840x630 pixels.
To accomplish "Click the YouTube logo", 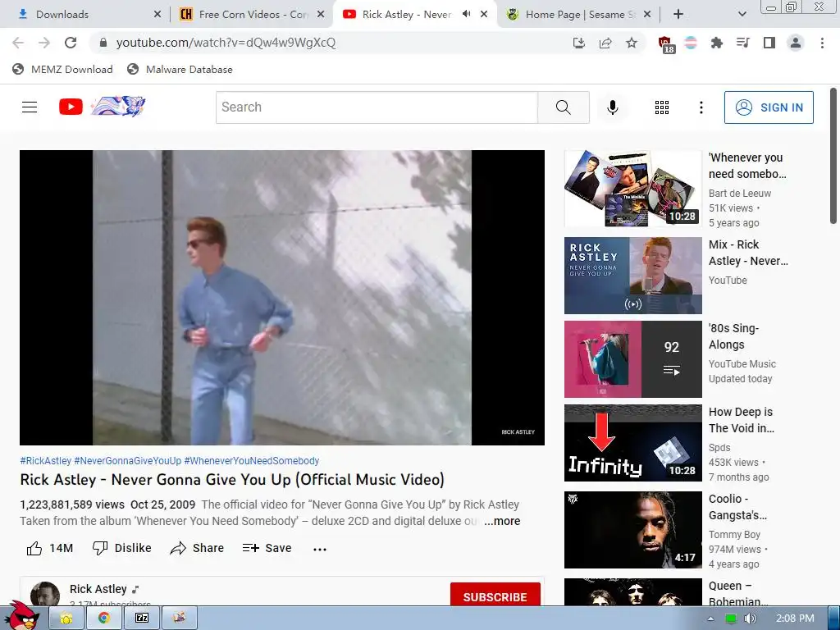I will click(x=71, y=107).
